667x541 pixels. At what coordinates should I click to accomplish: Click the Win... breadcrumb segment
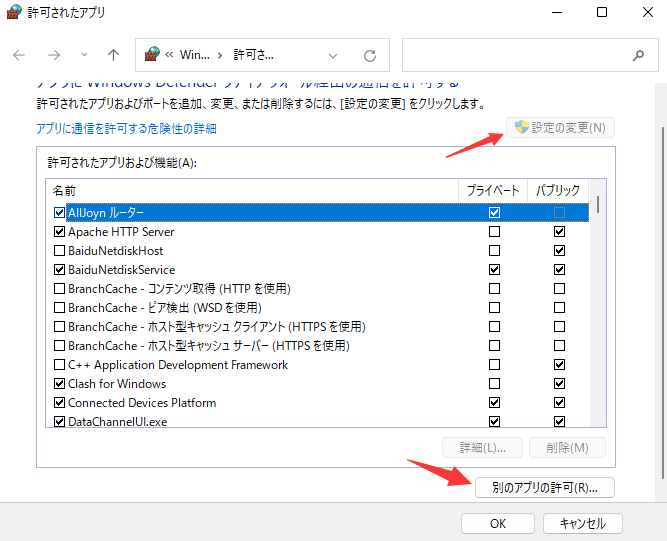(x=194, y=55)
